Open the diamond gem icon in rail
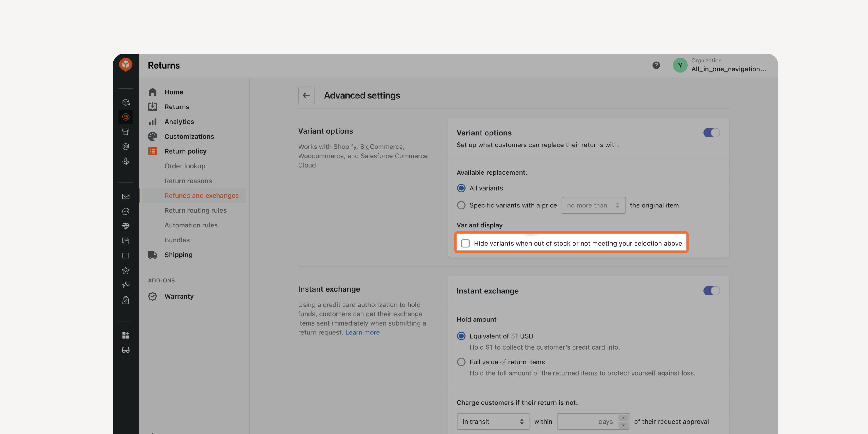This screenshot has height=434, width=868. pyautogui.click(x=126, y=226)
